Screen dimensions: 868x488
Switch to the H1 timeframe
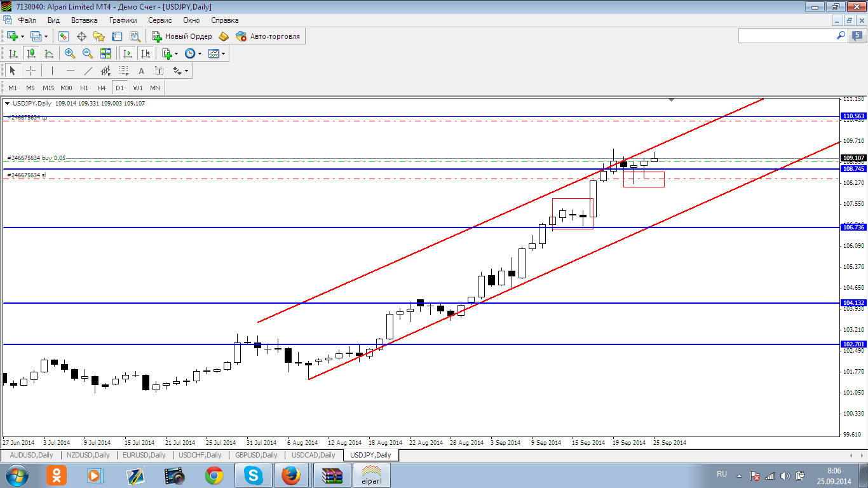point(84,88)
